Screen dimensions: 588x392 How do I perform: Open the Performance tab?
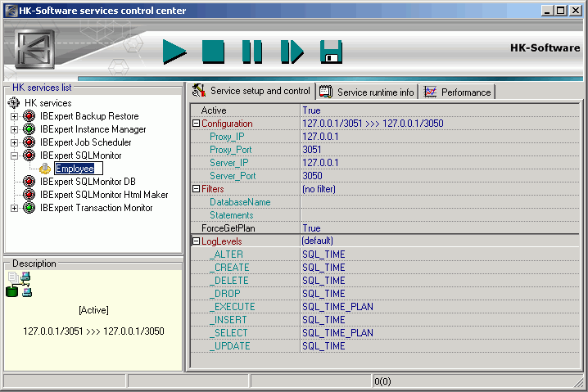pos(458,92)
